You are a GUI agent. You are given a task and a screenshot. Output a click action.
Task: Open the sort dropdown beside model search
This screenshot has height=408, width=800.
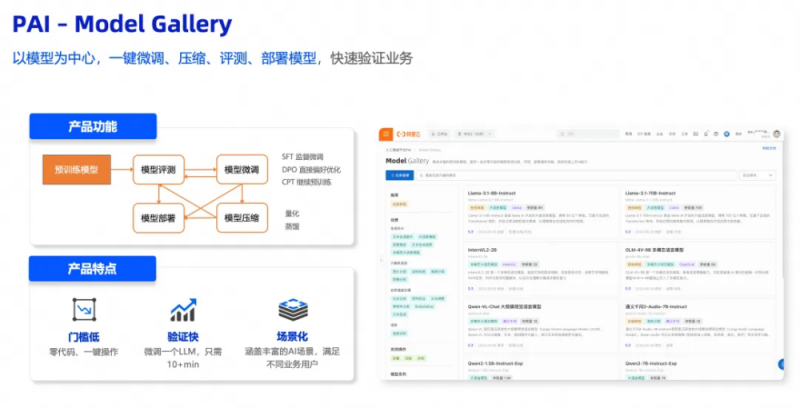[757, 175]
